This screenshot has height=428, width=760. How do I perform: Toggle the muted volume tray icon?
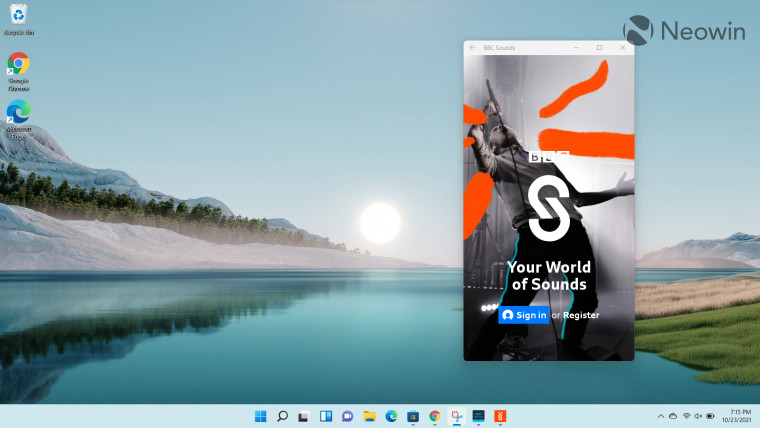point(698,416)
